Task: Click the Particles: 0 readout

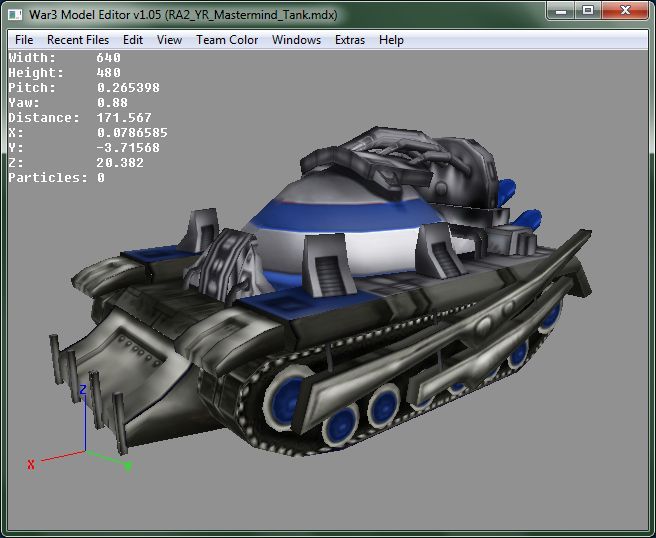Action: coord(56,178)
